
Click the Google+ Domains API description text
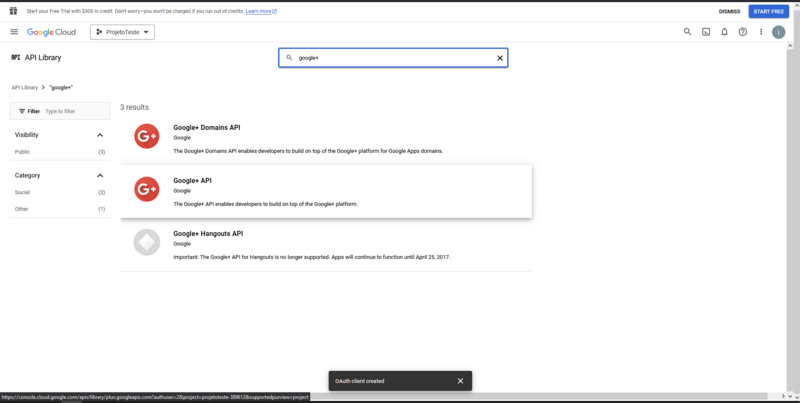coord(308,151)
